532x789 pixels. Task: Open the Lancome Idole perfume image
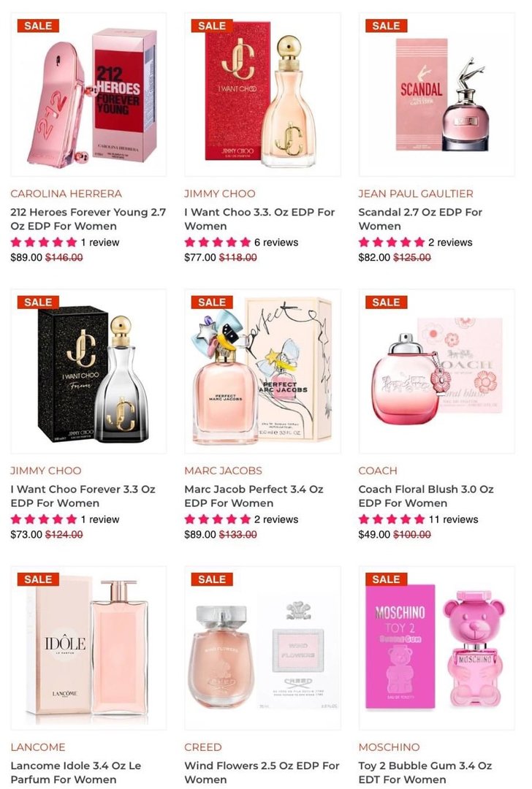pyautogui.click(x=88, y=648)
